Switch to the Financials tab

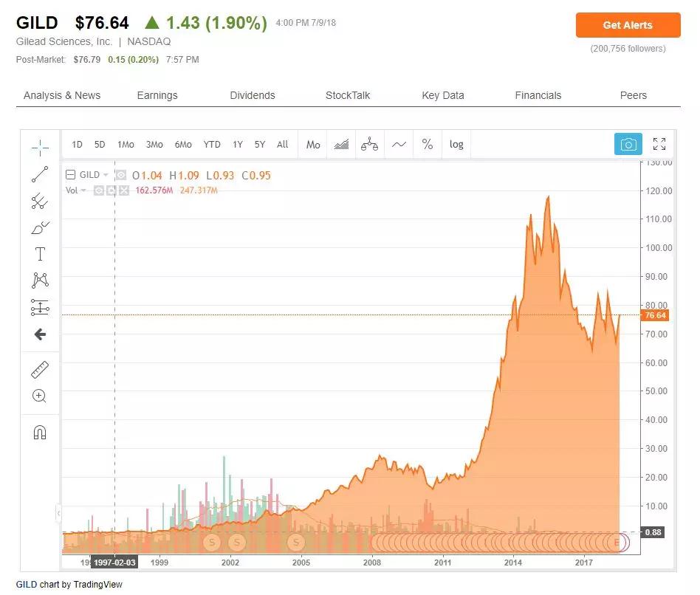coord(538,95)
